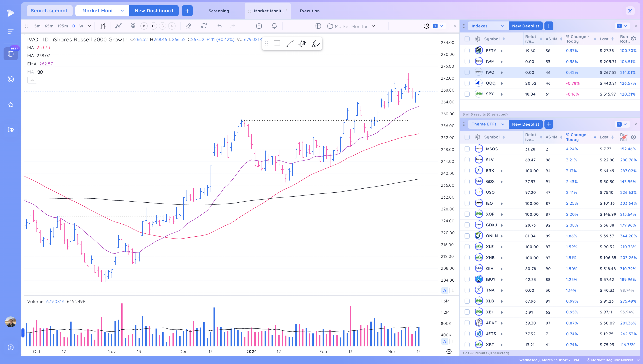Image resolution: width=643 pixels, height=364 pixels.
Task: Open link group 1 dropdown in Indexes panel
Action: (622, 26)
